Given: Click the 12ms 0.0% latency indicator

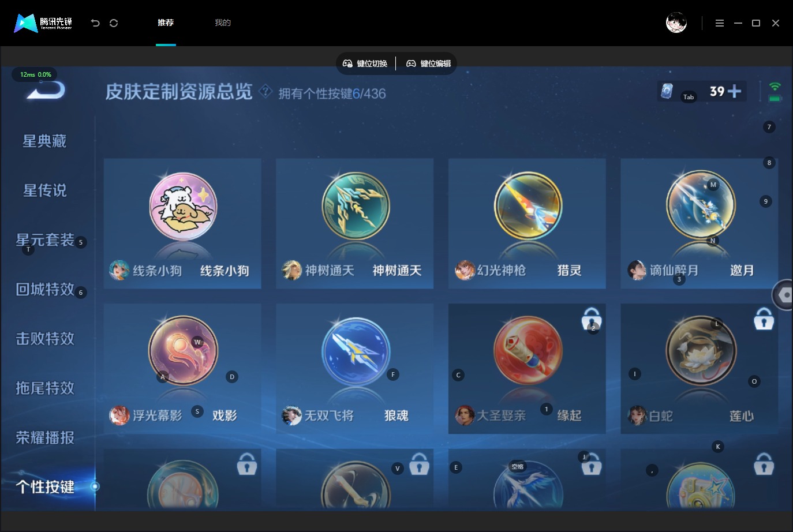Looking at the screenshot, I should [35, 74].
